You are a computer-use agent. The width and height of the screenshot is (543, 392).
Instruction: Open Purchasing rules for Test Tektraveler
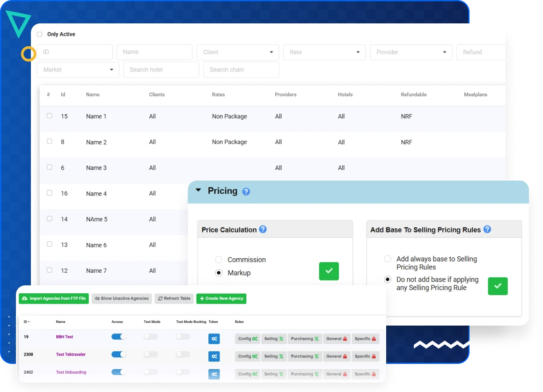click(304, 356)
